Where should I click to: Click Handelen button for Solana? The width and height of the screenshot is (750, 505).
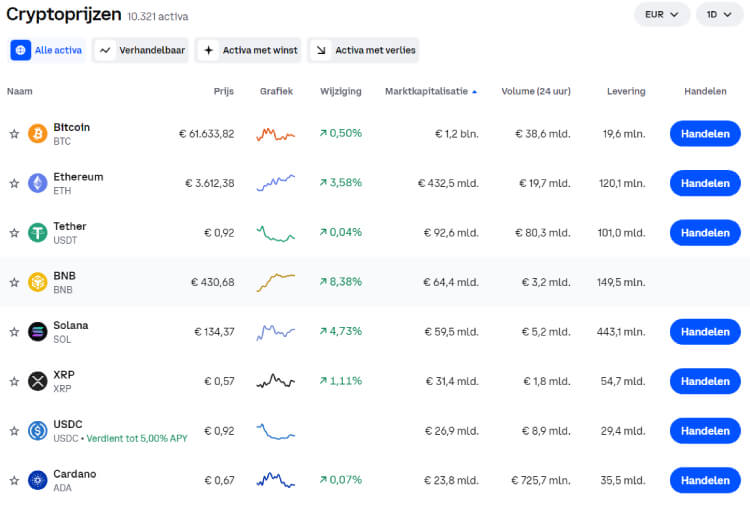click(x=705, y=332)
